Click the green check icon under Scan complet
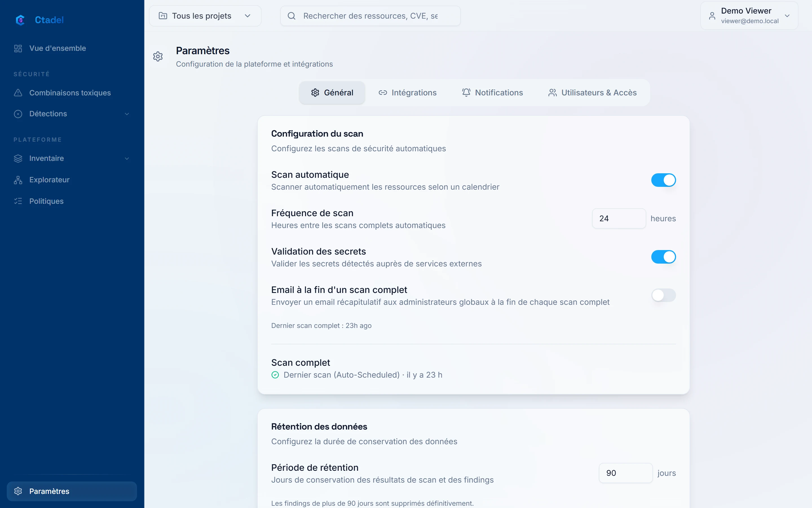Viewport: 812px width, 508px height. coord(275,375)
